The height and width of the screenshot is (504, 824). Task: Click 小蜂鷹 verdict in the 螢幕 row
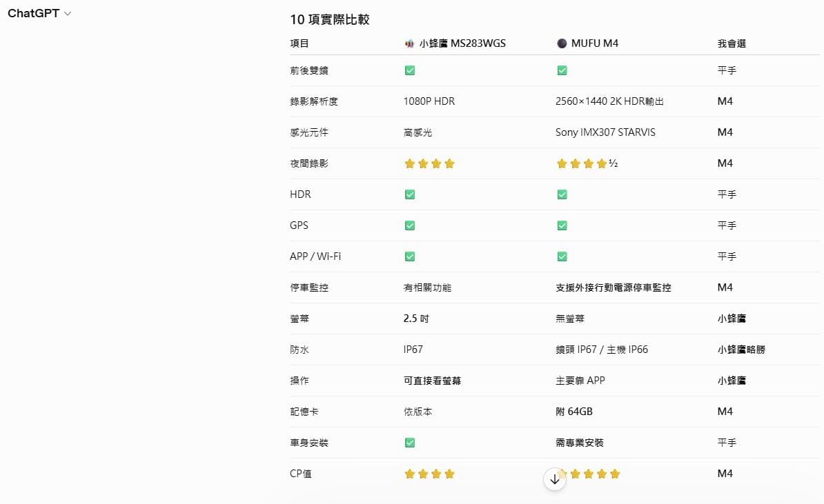732,318
